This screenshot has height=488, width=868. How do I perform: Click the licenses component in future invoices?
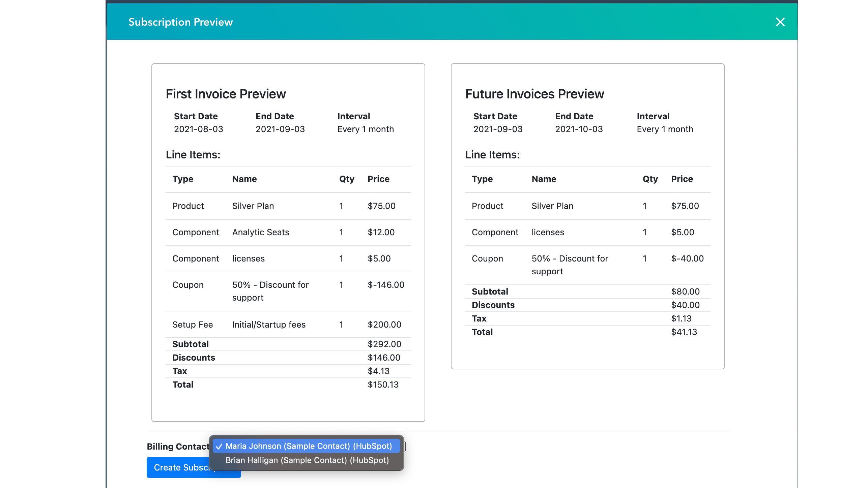[x=547, y=232]
